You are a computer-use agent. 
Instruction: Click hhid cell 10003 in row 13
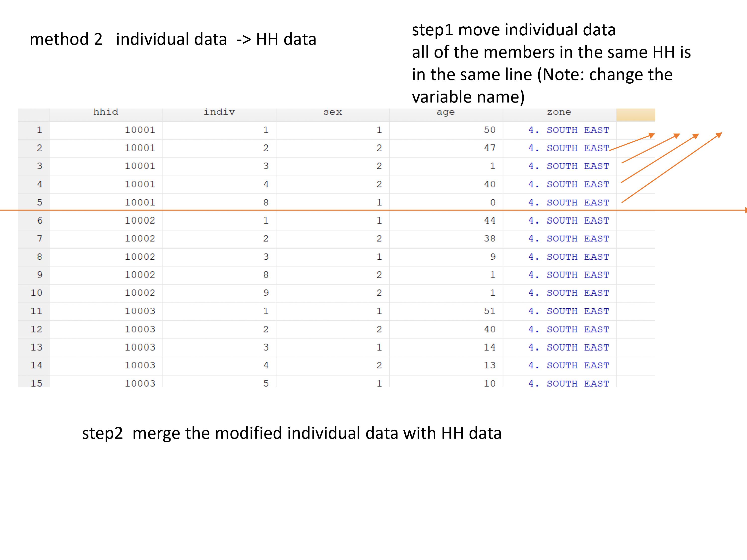(140, 347)
